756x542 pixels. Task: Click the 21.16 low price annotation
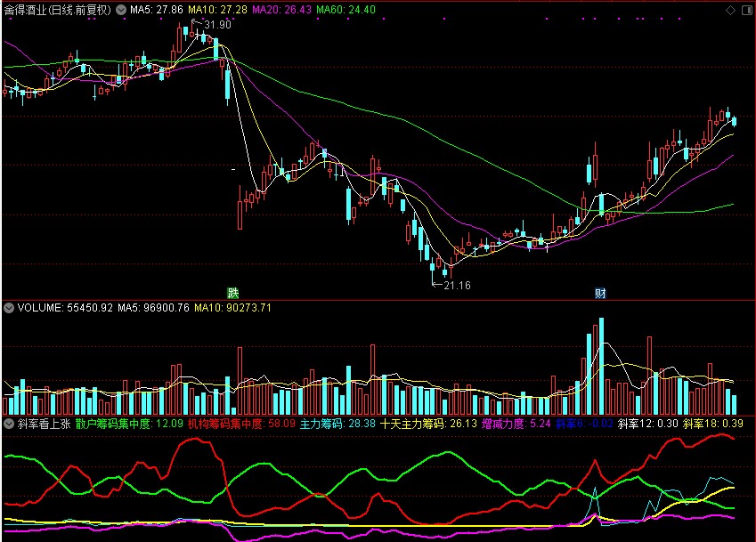point(457,286)
